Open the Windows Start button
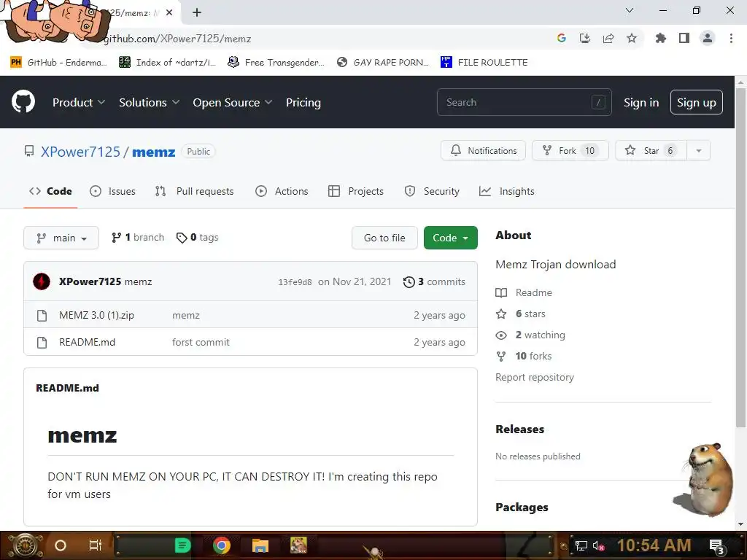This screenshot has height=560, width=747. pyautogui.click(x=25, y=545)
